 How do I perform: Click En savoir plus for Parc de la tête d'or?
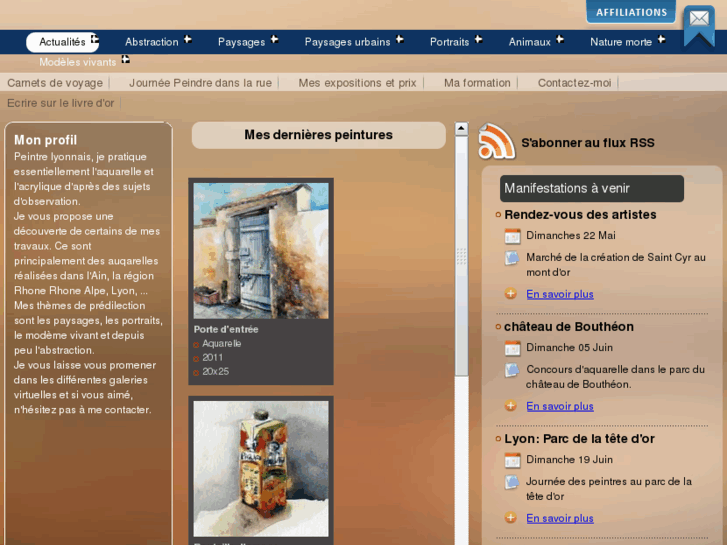[x=560, y=518]
